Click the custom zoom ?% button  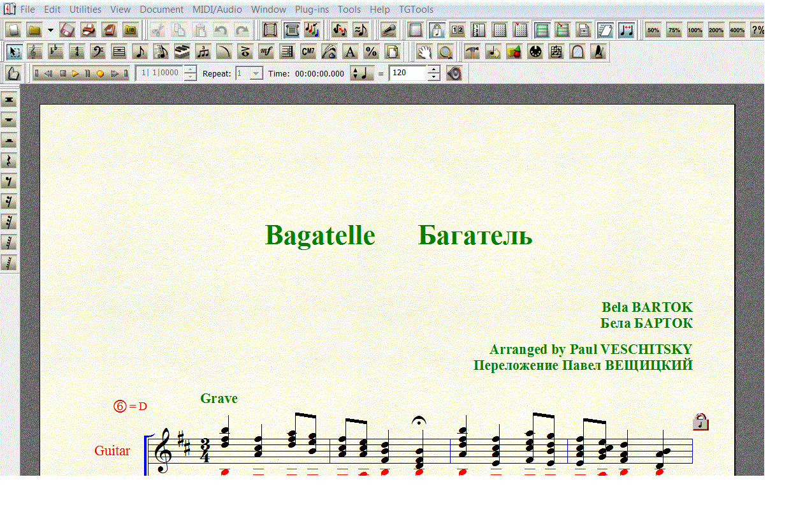[x=758, y=30]
